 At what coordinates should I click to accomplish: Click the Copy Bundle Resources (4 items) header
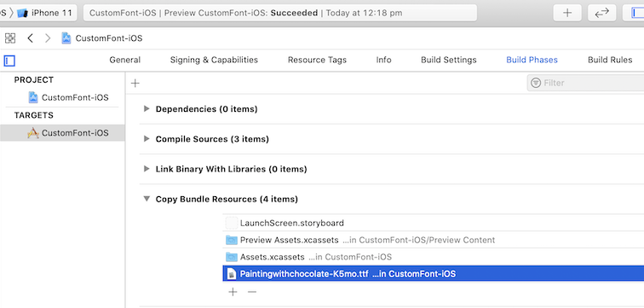pos(227,199)
